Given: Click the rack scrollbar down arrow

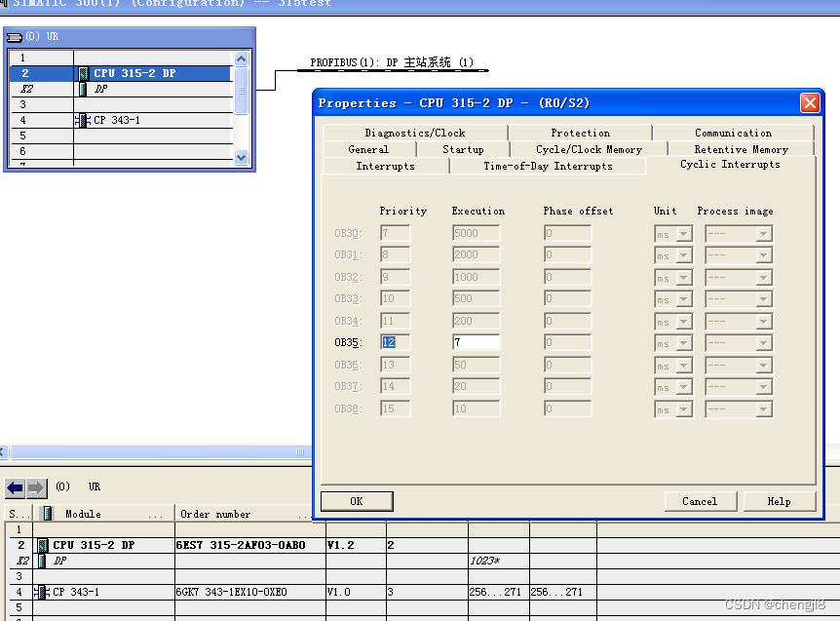Looking at the screenshot, I should coord(241,158).
